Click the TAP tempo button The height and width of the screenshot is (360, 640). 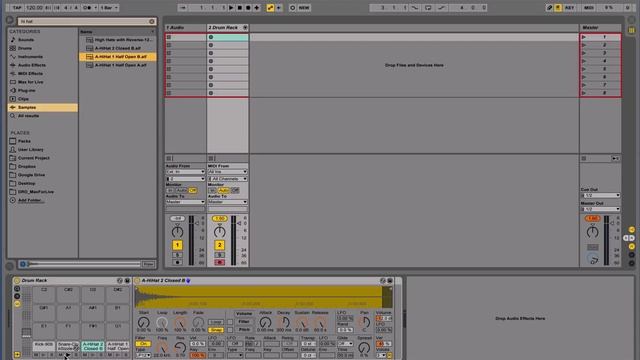[17, 7]
